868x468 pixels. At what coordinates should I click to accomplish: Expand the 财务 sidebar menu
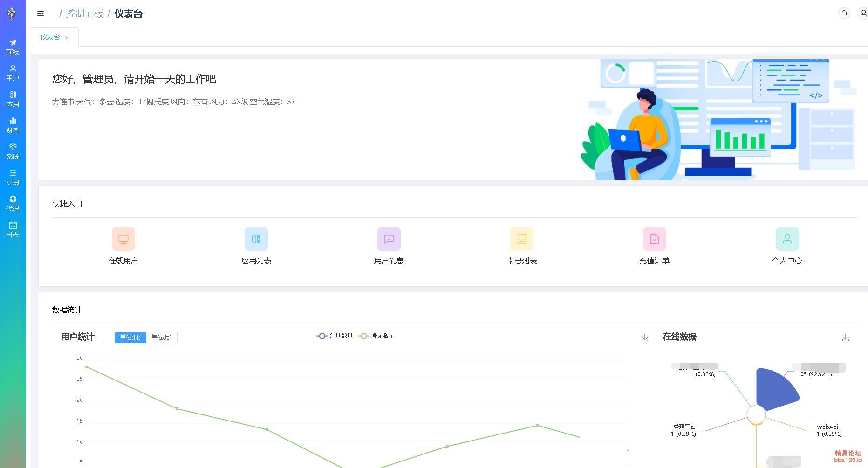[x=13, y=125]
